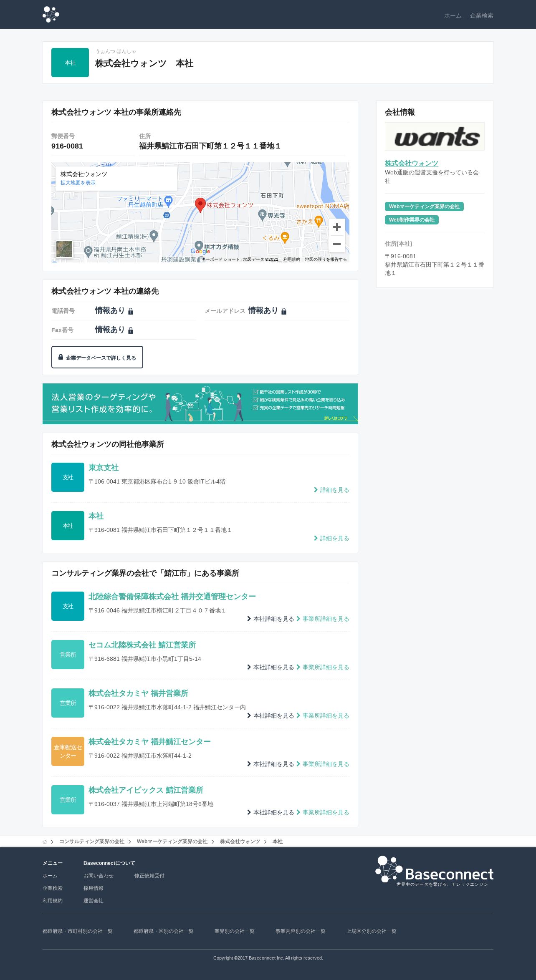Open 北陸綜合警備保障株式会社 福井交通管理センター link
536x980 pixels.
(x=172, y=597)
